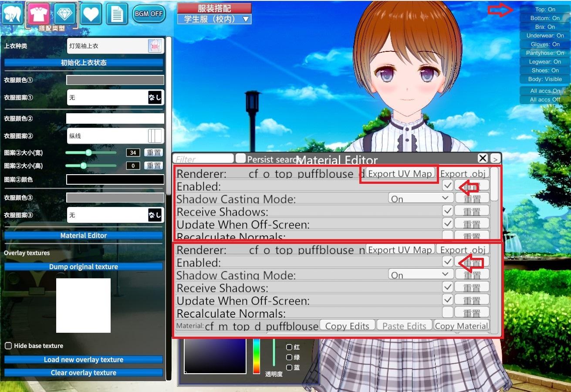This screenshot has height=392, width=571.
Task: Open the 学生服(校内) outfit dropdown
Action: 214,19
